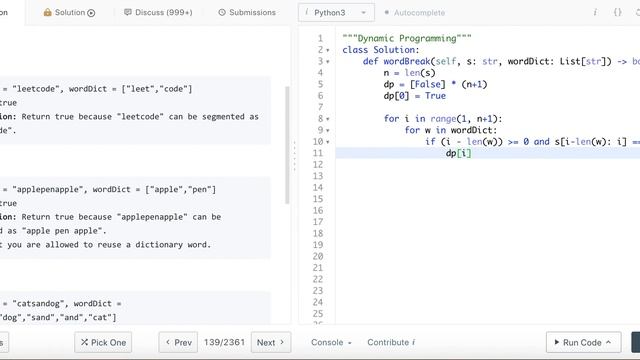Image resolution: width=640 pixels, height=360 pixels.
Task: Click the lock icon beside Solution
Action: (x=47, y=12)
